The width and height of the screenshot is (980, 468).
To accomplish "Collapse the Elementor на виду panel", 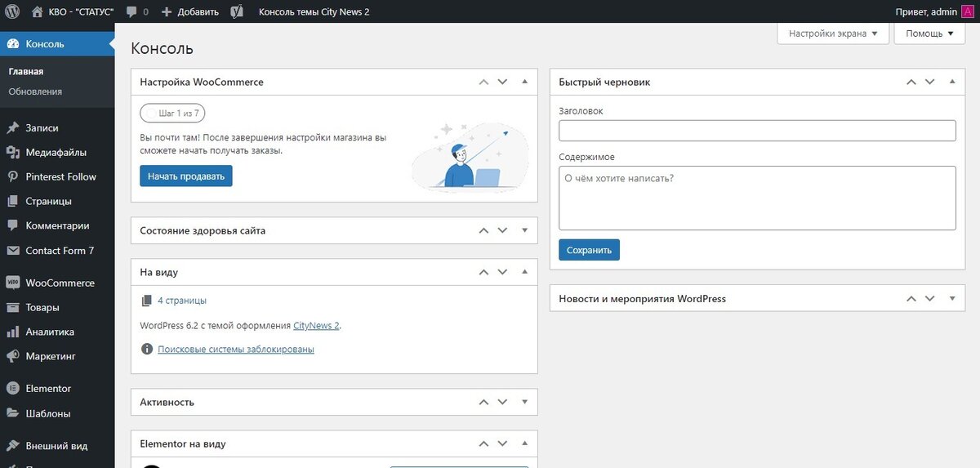I will click(525, 443).
